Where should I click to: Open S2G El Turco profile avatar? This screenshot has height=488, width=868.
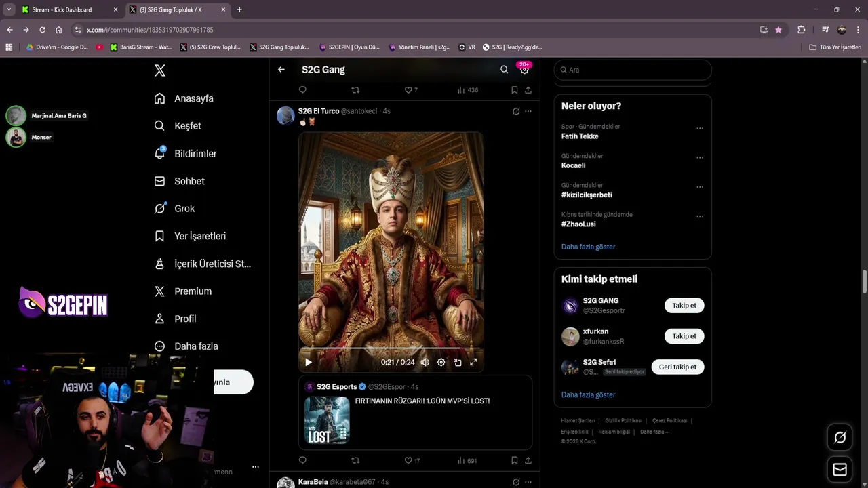tap(285, 115)
